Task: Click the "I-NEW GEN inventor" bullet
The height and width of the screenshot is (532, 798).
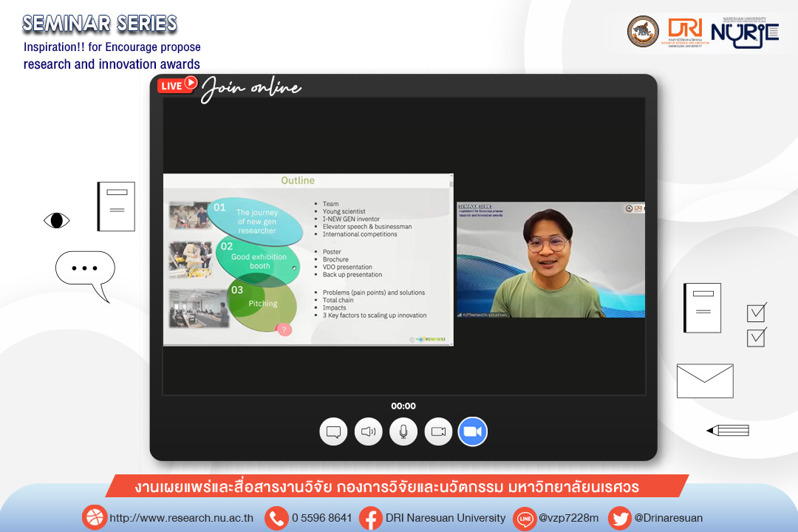Action: tap(351, 219)
